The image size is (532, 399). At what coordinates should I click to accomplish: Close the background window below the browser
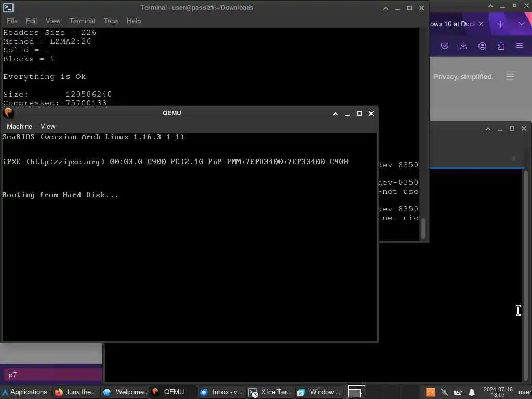524,129
